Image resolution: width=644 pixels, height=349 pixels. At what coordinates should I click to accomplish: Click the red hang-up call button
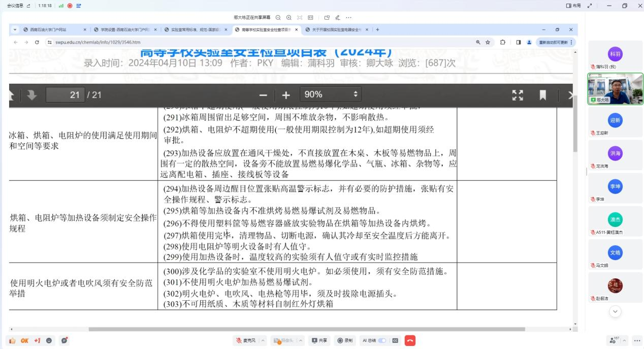point(410,340)
